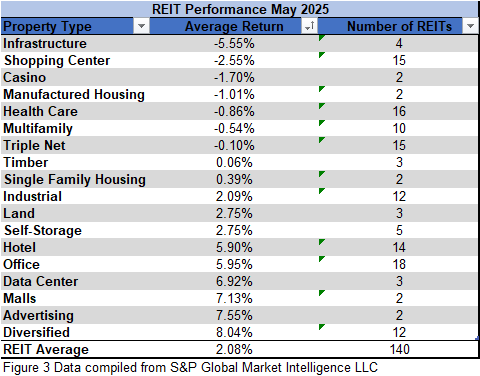Screen dimensions: 480x376
Task: Select the Data Center property type cell
Action: tap(75, 281)
